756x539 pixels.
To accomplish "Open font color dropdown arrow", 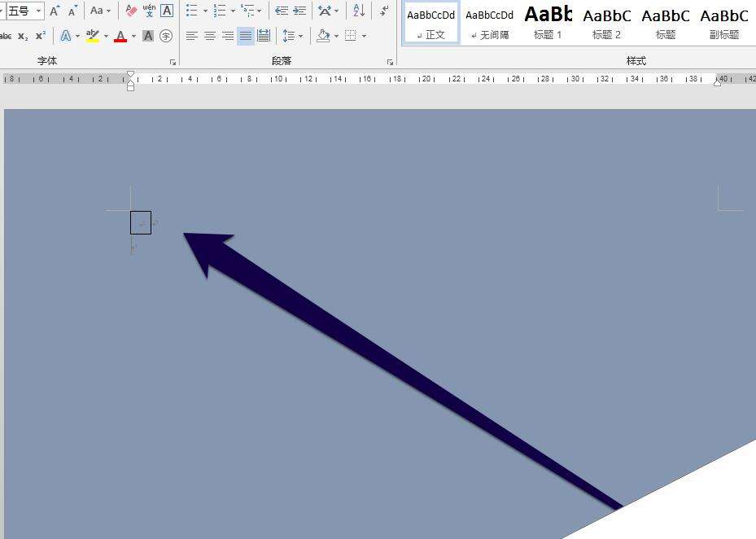I will pos(133,36).
